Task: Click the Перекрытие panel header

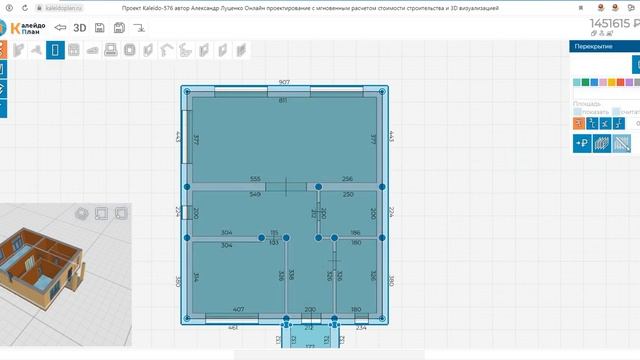Action: pyautogui.click(x=604, y=47)
